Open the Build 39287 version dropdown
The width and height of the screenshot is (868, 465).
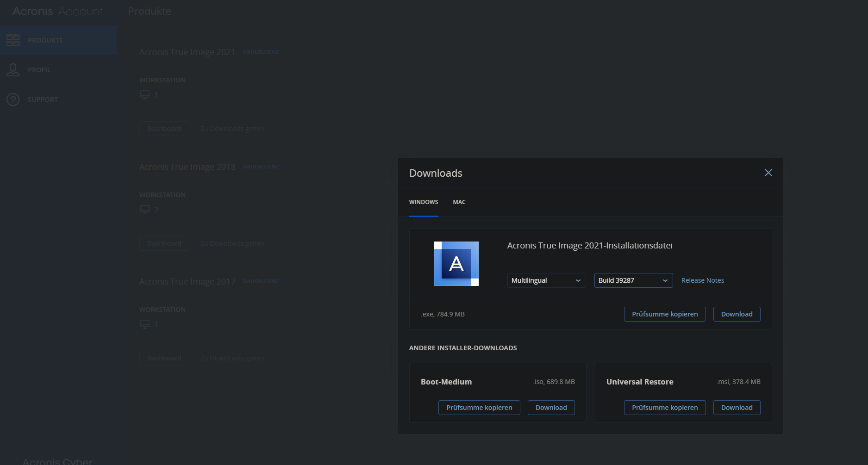633,280
